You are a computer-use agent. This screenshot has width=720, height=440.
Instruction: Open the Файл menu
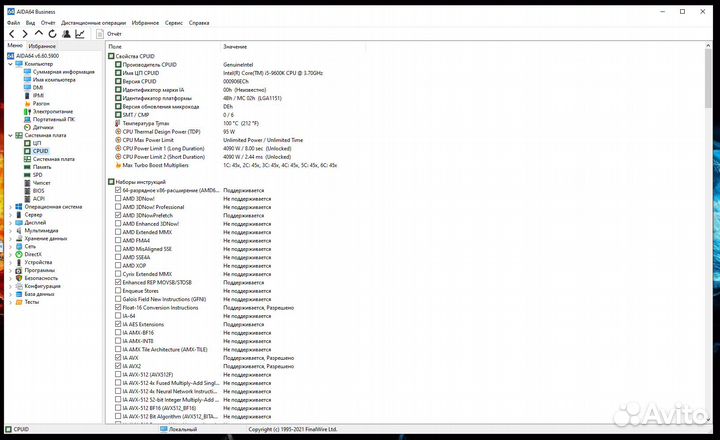click(13, 23)
